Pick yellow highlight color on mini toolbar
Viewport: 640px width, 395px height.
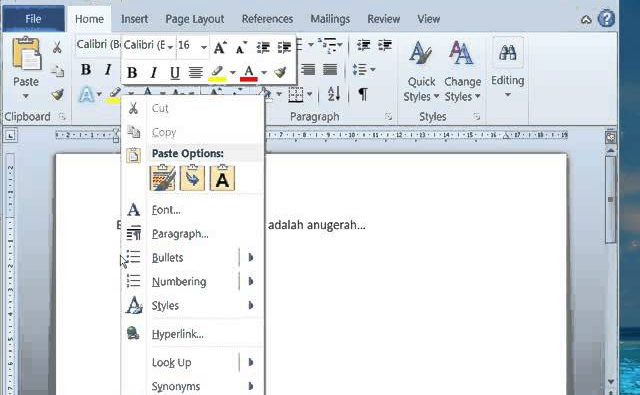click(x=217, y=73)
